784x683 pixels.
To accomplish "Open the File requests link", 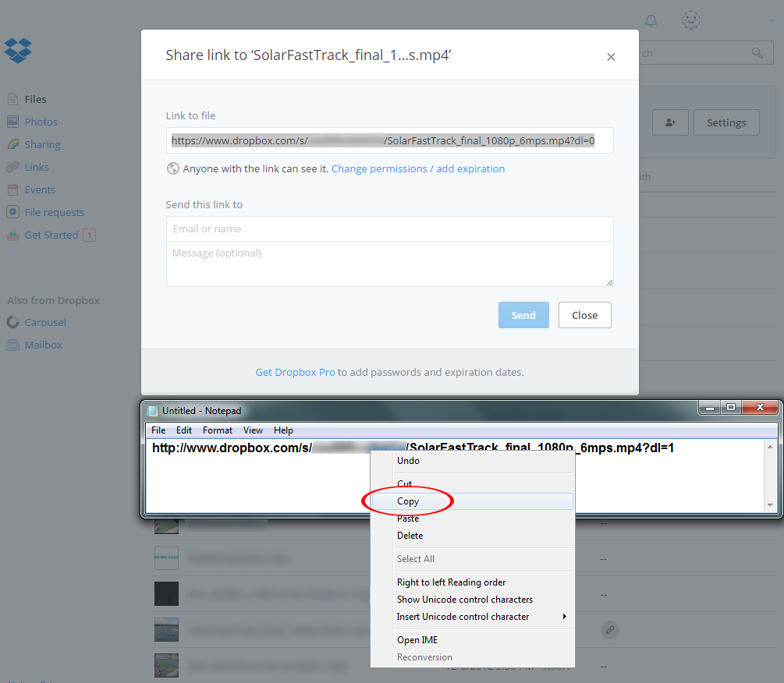I will coord(55,212).
